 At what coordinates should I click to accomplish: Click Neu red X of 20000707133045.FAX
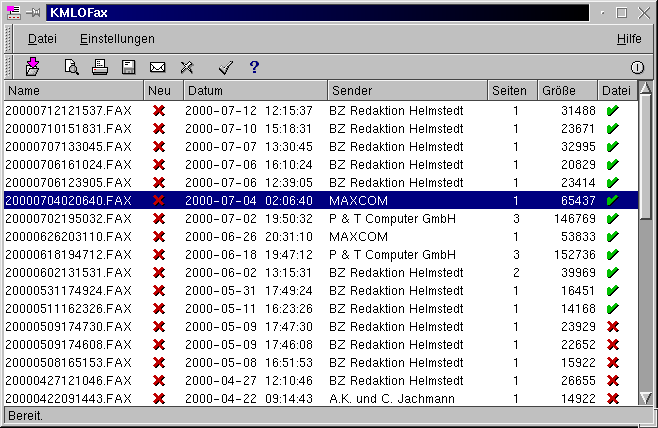pos(159,147)
